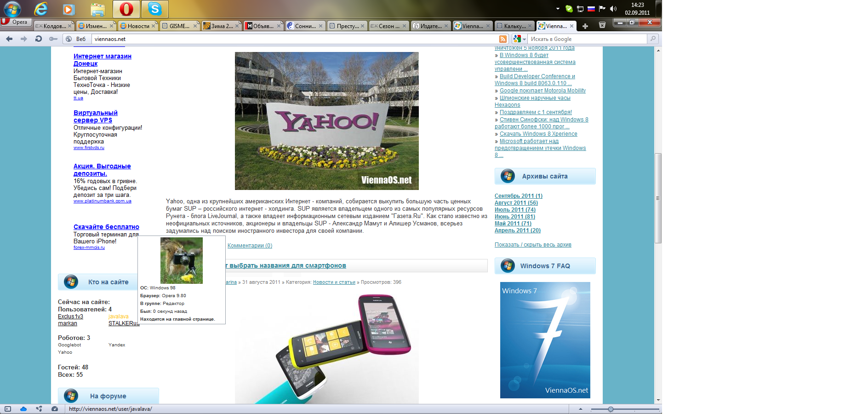
Task: Open the closed tabs trash icon
Action: coord(602,25)
